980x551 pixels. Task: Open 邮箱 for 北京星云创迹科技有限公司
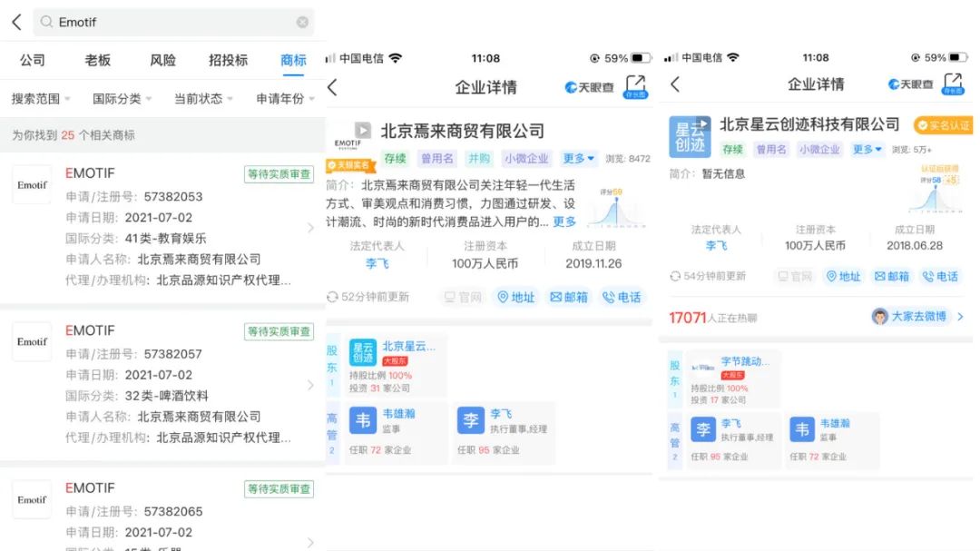[893, 276]
